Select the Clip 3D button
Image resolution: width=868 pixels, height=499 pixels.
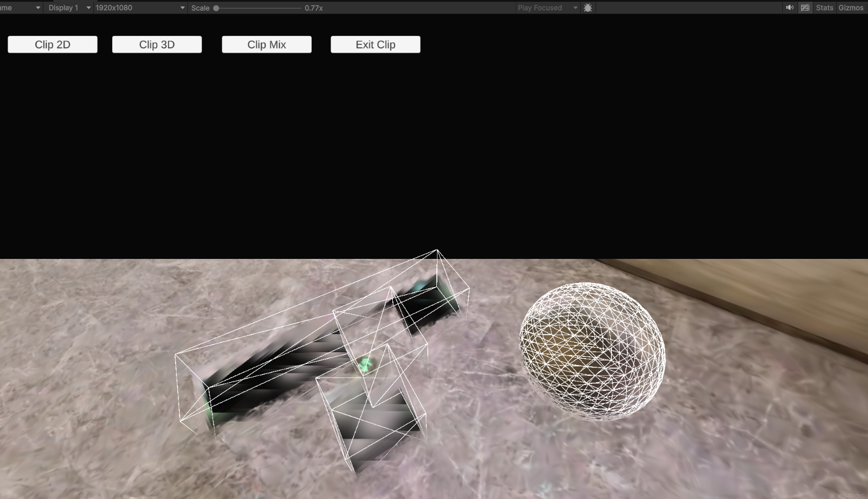[x=157, y=45]
